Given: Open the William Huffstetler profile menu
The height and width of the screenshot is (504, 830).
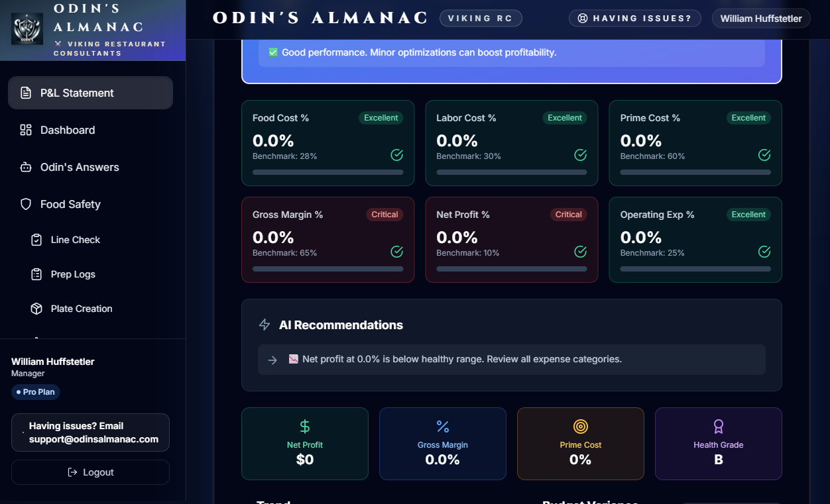Looking at the screenshot, I should click(x=760, y=18).
